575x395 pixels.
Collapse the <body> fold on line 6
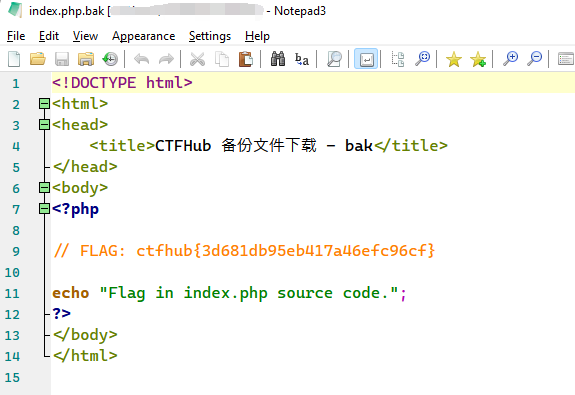point(44,188)
